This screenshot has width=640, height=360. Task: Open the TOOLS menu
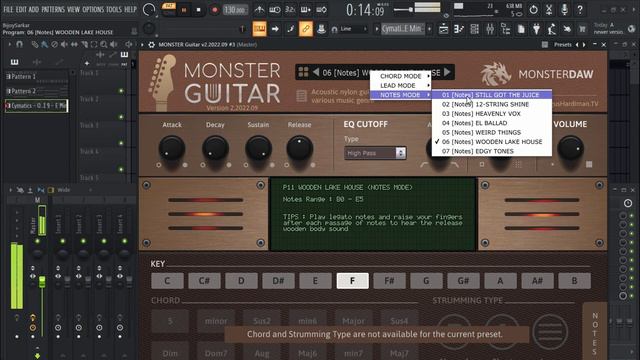pos(114,9)
